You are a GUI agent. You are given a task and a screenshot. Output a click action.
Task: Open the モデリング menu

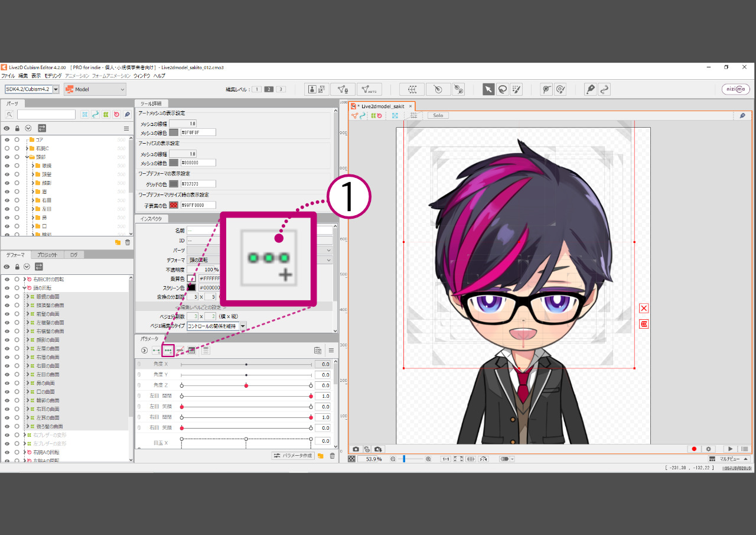point(53,76)
